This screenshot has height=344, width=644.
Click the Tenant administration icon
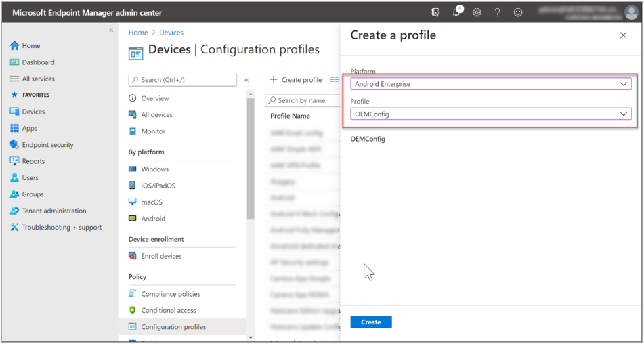(14, 211)
